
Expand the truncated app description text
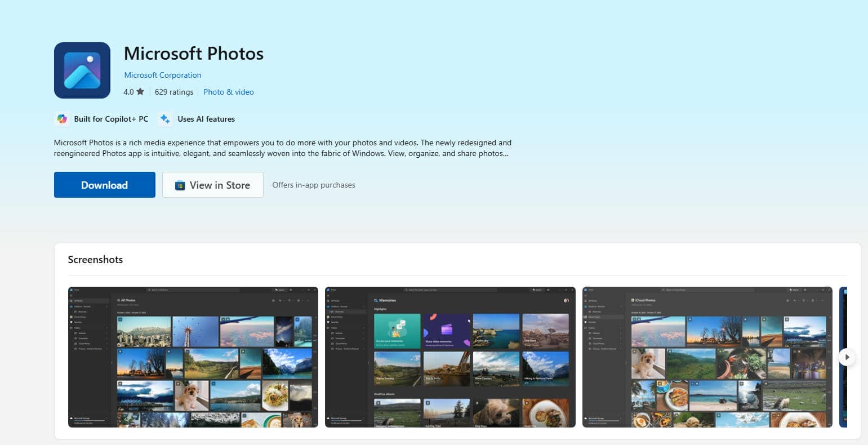click(x=283, y=148)
